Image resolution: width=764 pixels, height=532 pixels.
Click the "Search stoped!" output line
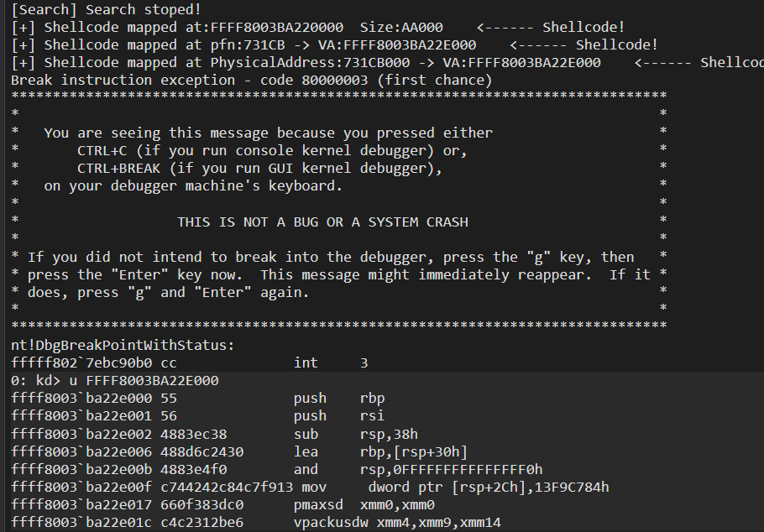pos(107,9)
